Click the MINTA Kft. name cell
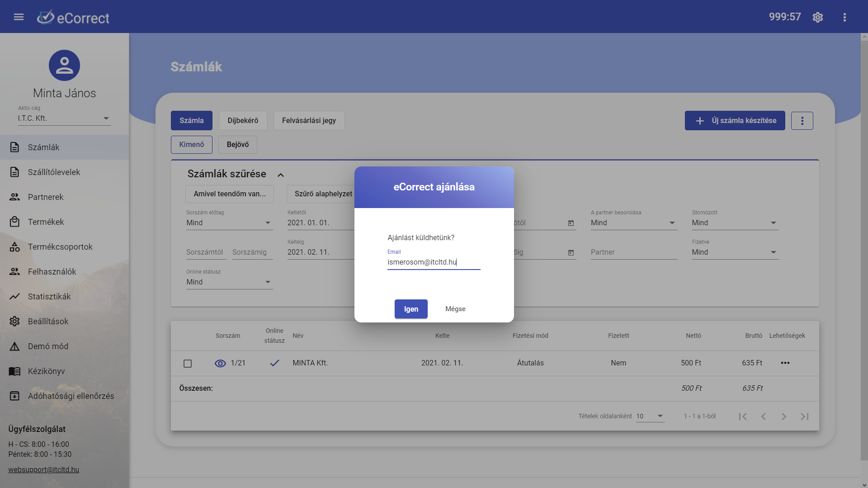868x488 pixels. [x=310, y=363]
